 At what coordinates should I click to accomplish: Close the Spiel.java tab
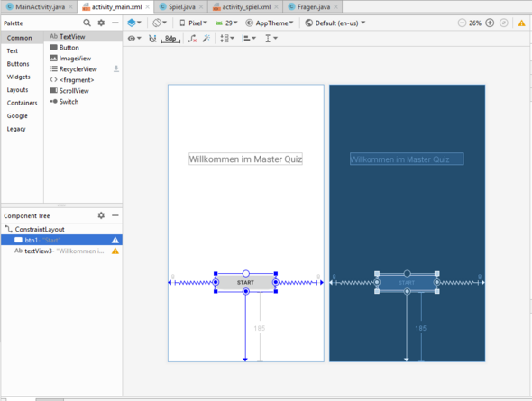pos(201,6)
